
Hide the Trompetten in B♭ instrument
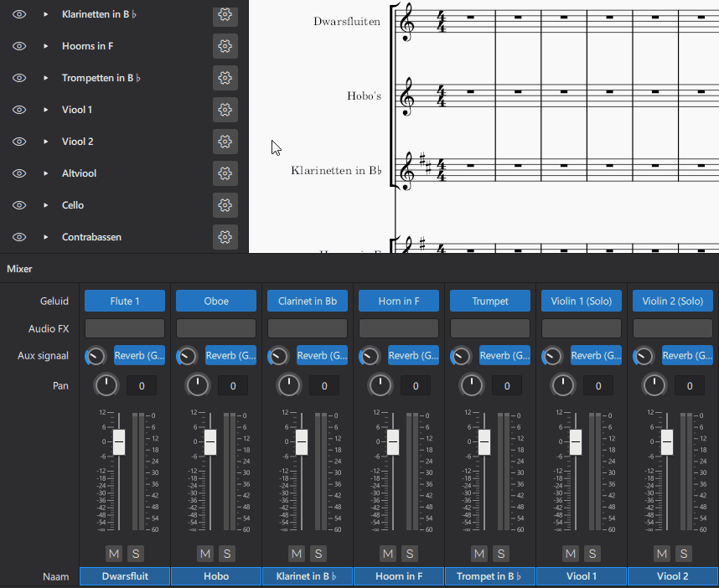18,78
